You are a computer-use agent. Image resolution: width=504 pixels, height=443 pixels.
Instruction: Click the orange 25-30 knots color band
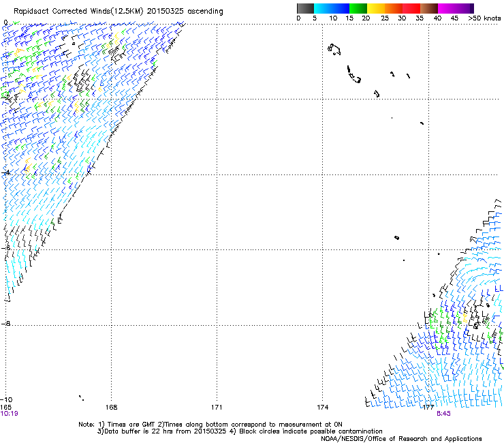tap(394, 8)
